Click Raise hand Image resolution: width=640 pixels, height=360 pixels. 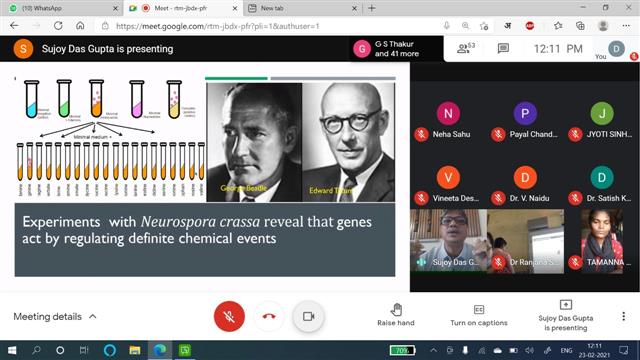(x=396, y=315)
